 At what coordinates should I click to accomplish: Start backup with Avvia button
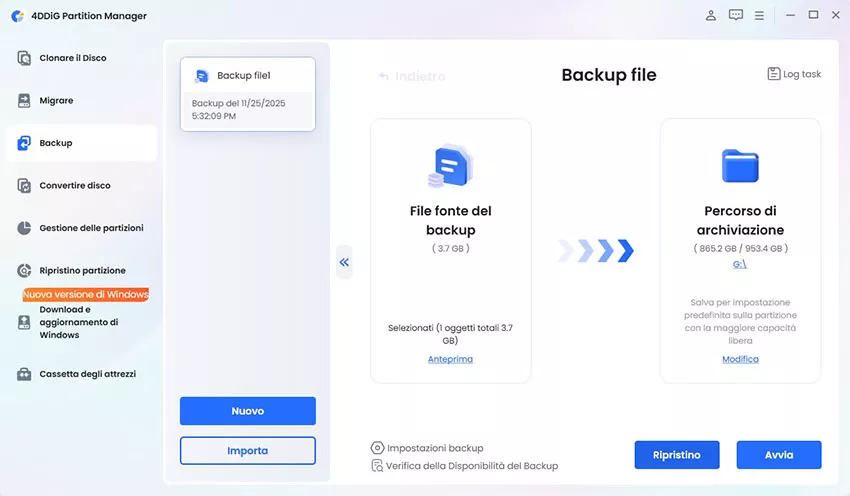779,455
